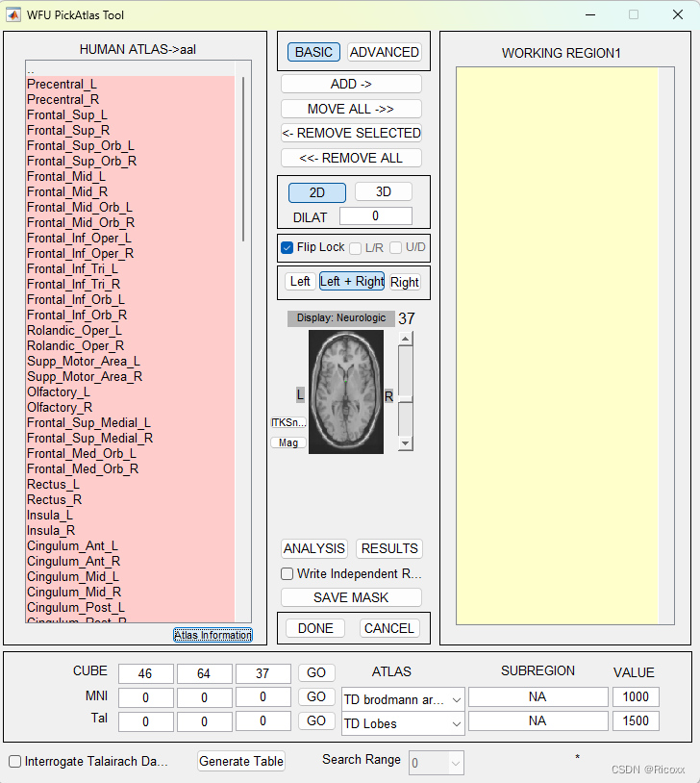Switch to ADVANCED mode
700x783 pixels.
pyautogui.click(x=384, y=52)
